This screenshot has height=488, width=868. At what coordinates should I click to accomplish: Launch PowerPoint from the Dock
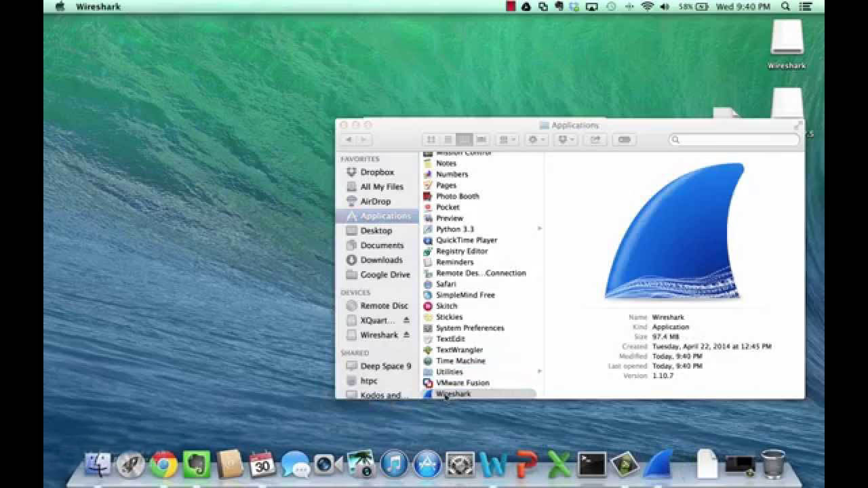click(526, 465)
